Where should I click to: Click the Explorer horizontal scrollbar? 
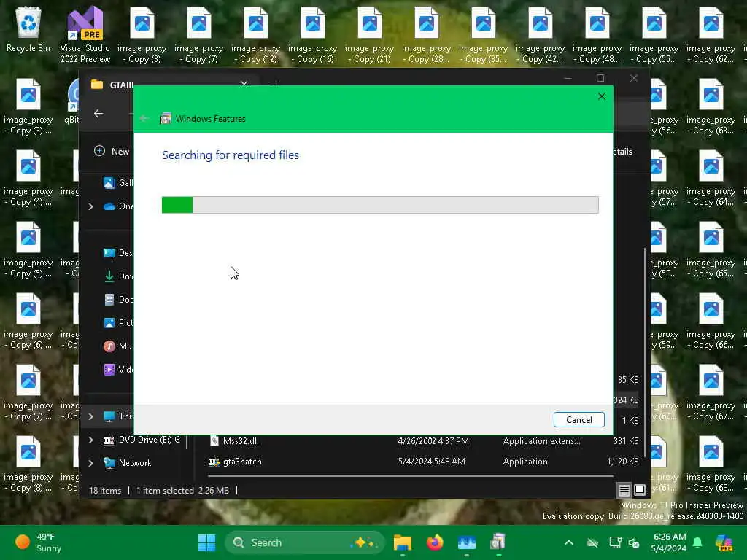pyautogui.click(x=411, y=475)
